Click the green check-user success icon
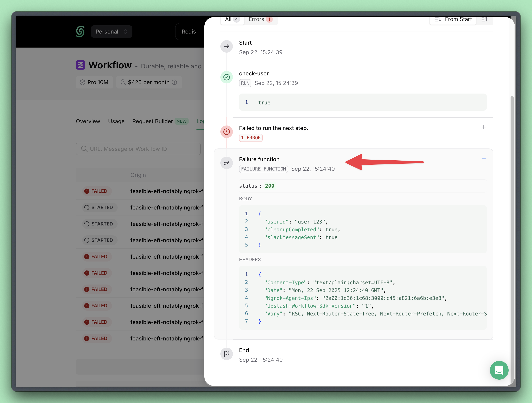 click(227, 77)
